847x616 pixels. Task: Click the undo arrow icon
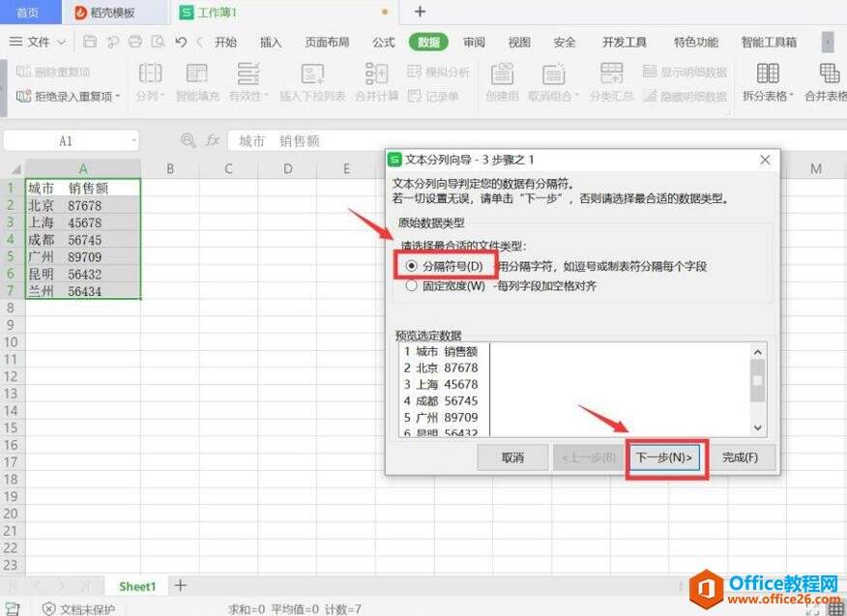point(181,42)
